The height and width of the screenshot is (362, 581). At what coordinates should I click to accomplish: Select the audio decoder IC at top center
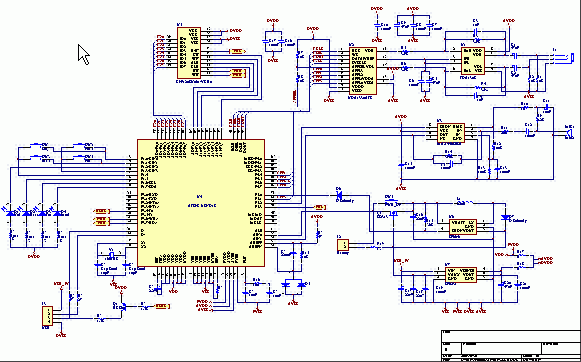(363, 71)
